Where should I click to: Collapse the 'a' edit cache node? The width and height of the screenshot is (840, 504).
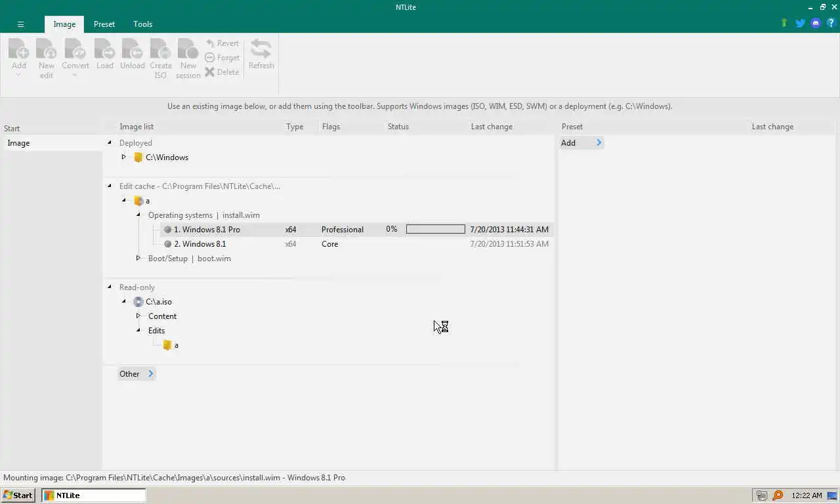pyautogui.click(x=123, y=200)
